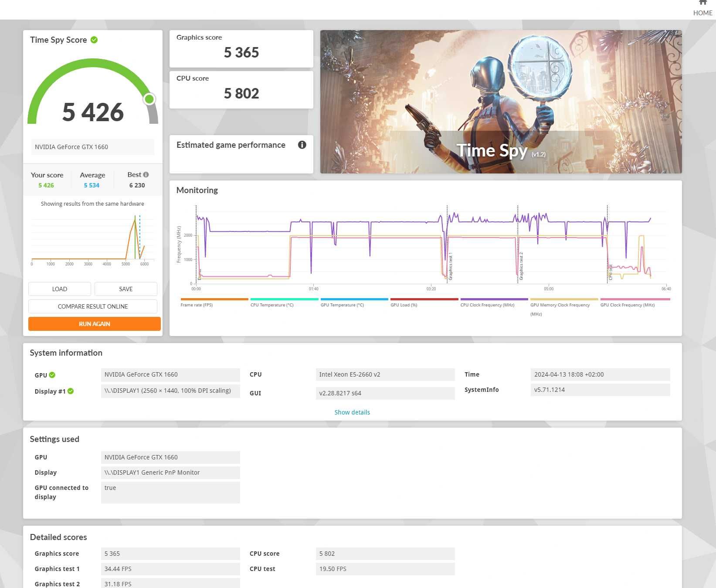Image resolution: width=716 pixels, height=588 pixels.
Task: Click the DISPLAY1 2560 × 1440 field
Action: 170,391
